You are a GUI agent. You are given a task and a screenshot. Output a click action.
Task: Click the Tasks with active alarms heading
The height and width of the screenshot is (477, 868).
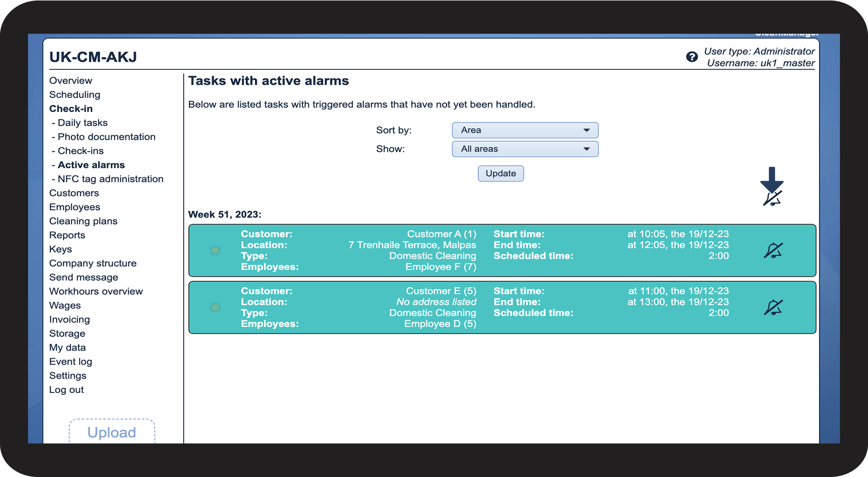(269, 81)
